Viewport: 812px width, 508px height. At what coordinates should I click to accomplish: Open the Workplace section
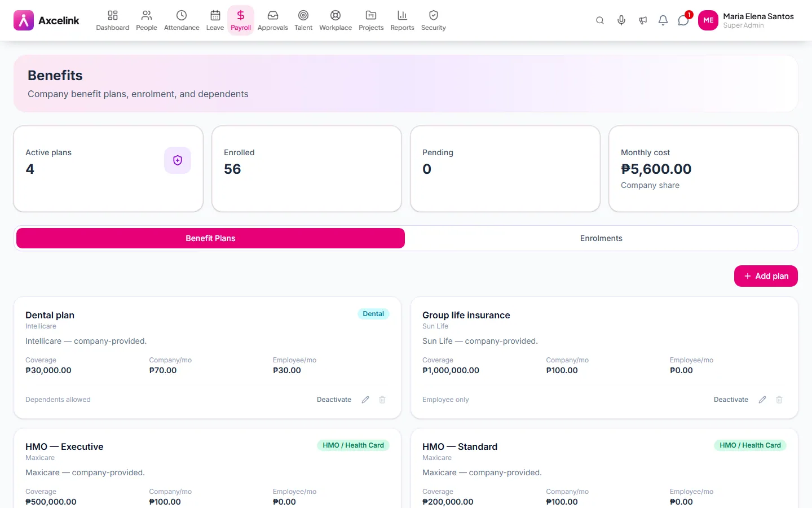pyautogui.click(x=336, y=20)
